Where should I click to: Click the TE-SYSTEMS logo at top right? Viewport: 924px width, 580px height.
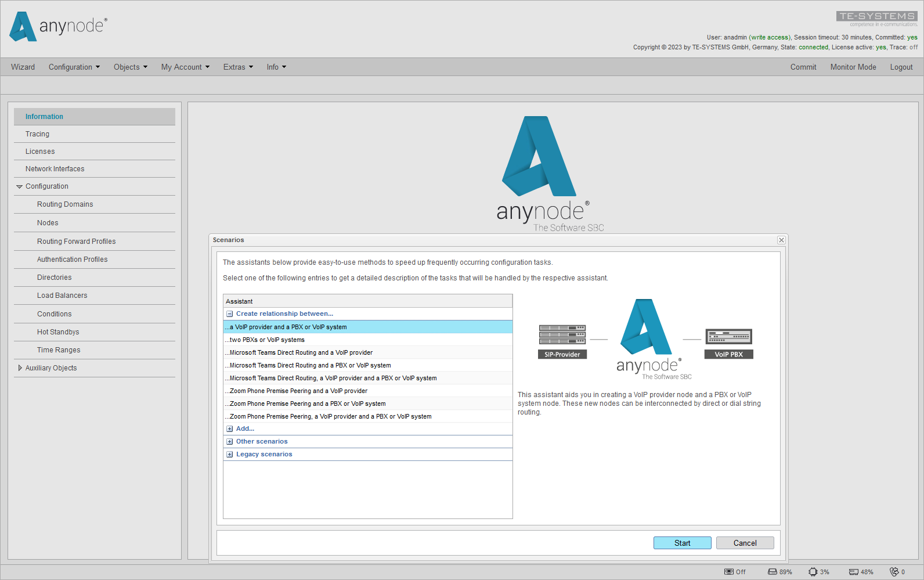point(877,19)
